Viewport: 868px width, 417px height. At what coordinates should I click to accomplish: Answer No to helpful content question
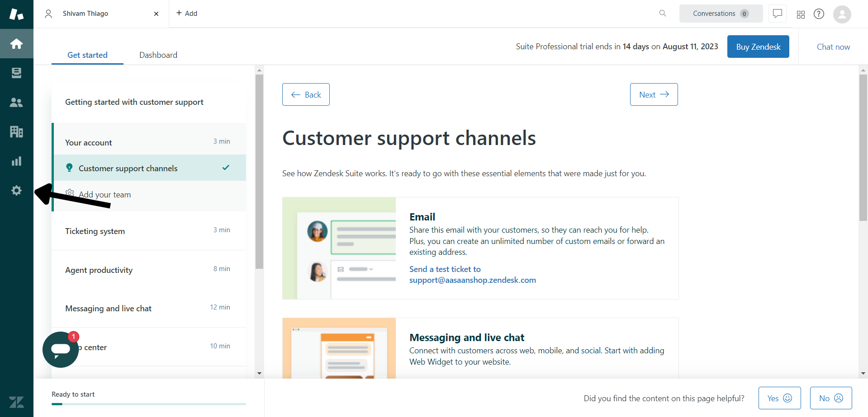click(x=831, y=398)
